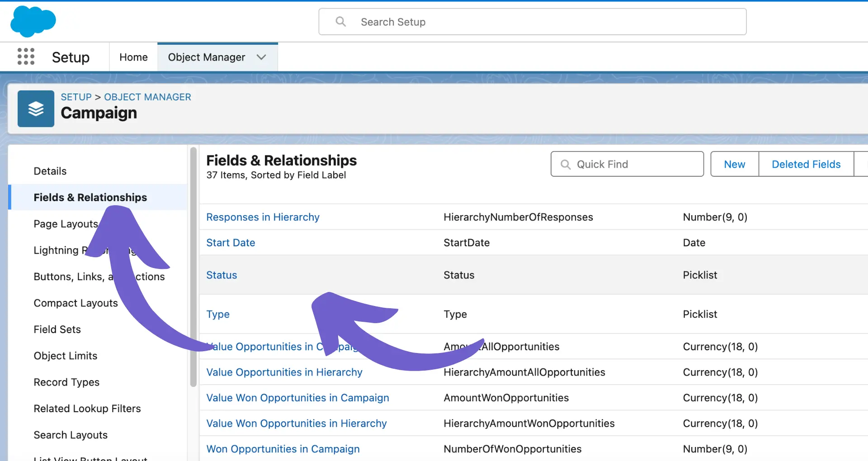Focus the Quick Find field
The height and width of the screenshot is (461, 868).
point(627,164)
